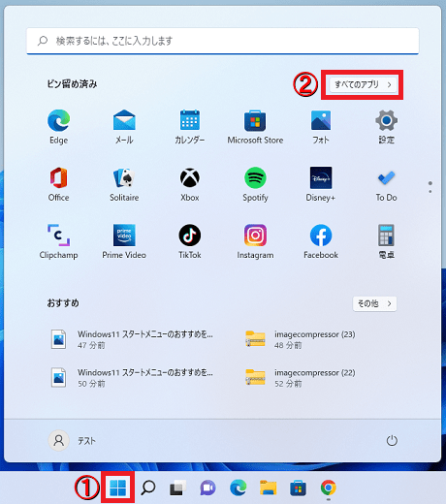Open the recommended Windows11 image from 50 分前
The width and height of the screenshot is (446, 504).
133,378
